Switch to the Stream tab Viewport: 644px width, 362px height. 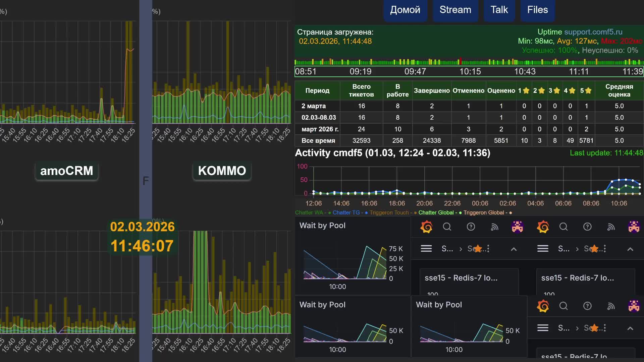point(455,10)
